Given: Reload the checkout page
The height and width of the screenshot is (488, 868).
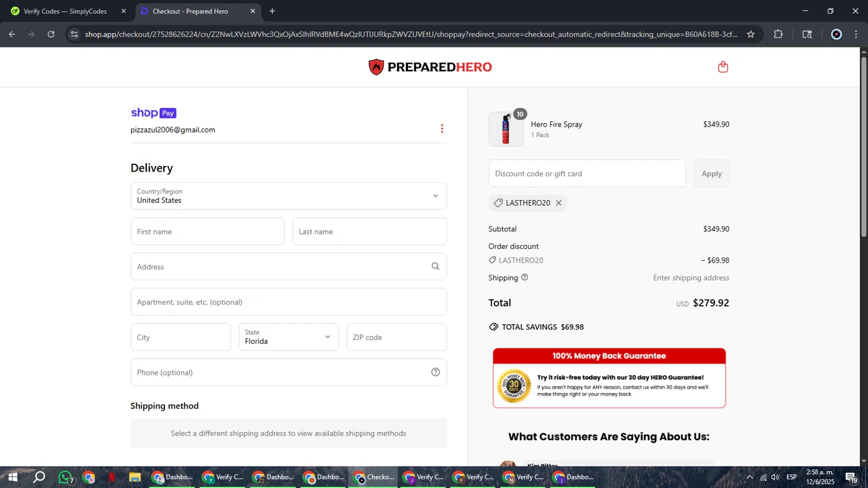Looking at the screenshot, I should [51, 34].
